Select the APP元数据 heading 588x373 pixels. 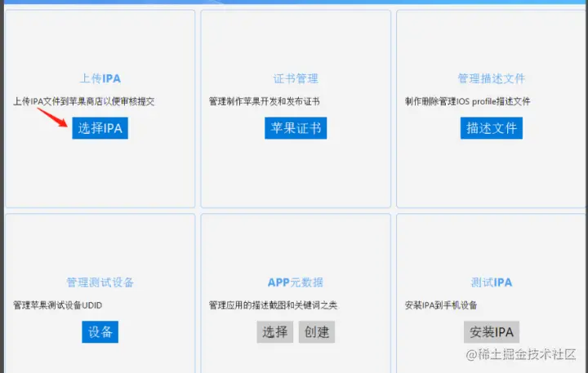296,282
